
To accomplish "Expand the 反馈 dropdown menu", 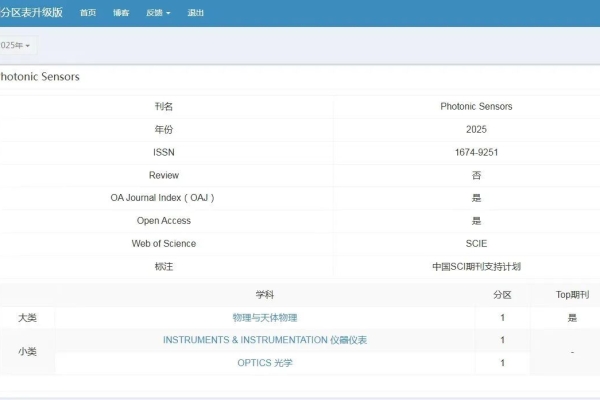I will [x=158, y=13].
